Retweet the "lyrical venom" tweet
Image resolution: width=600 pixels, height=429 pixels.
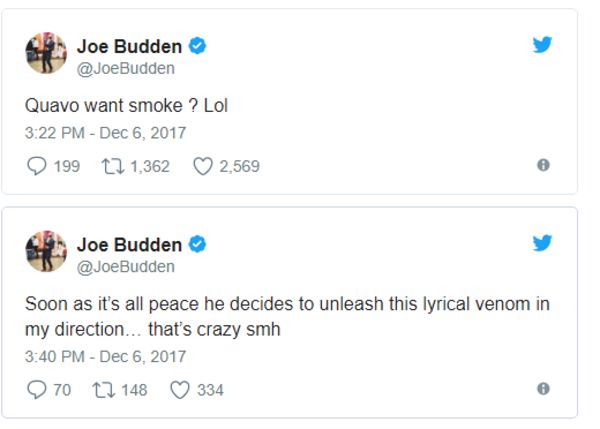pyautogui.click(x=104, y=390)
